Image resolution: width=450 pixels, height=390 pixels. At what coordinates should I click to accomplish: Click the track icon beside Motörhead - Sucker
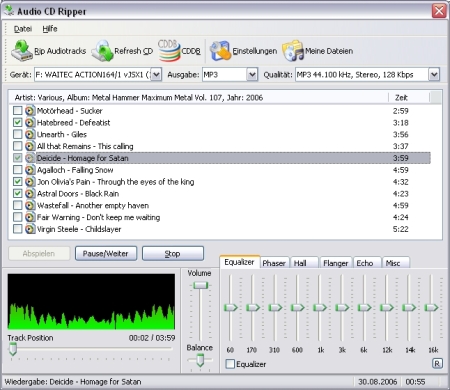tap(30, 111)
